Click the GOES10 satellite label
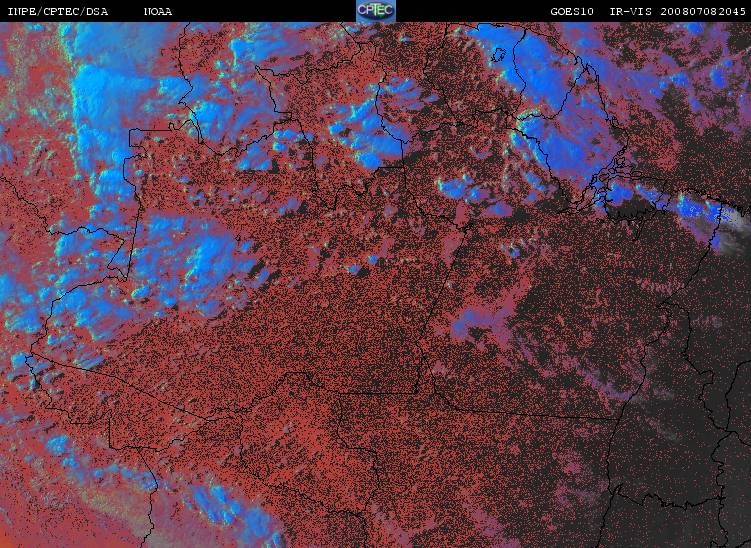The image size is (751, 548). point(572,12)
